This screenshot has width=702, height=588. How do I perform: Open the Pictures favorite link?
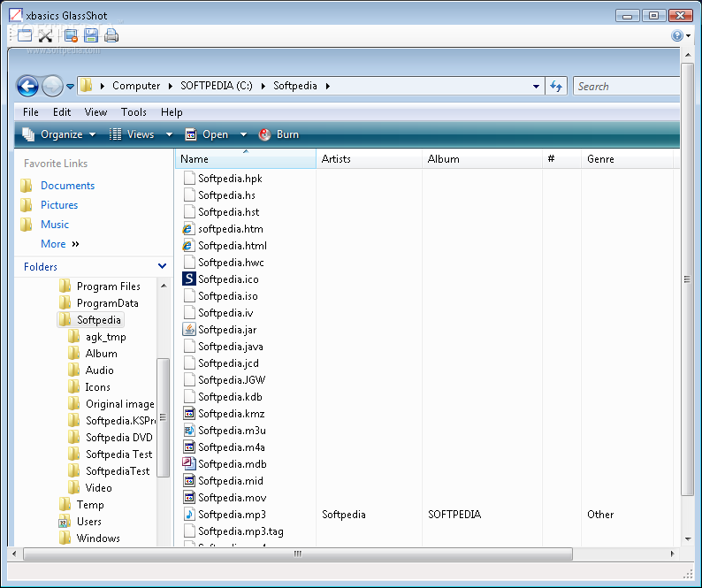pos(59,204)
